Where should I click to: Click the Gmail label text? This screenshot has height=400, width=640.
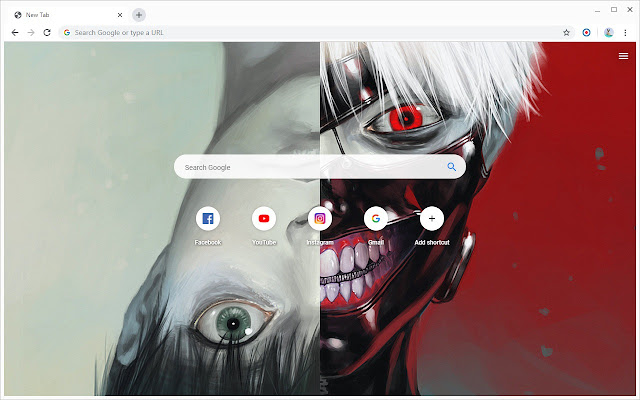coord(376,242)
